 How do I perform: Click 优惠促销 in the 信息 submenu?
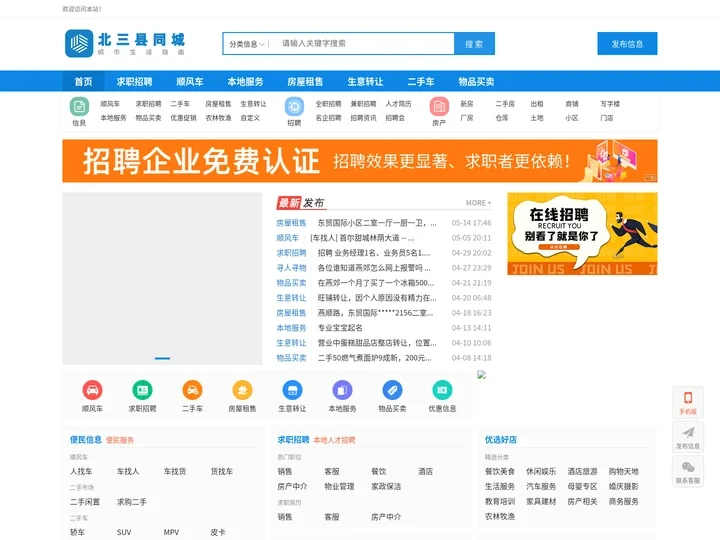click(x=183, y=118)
